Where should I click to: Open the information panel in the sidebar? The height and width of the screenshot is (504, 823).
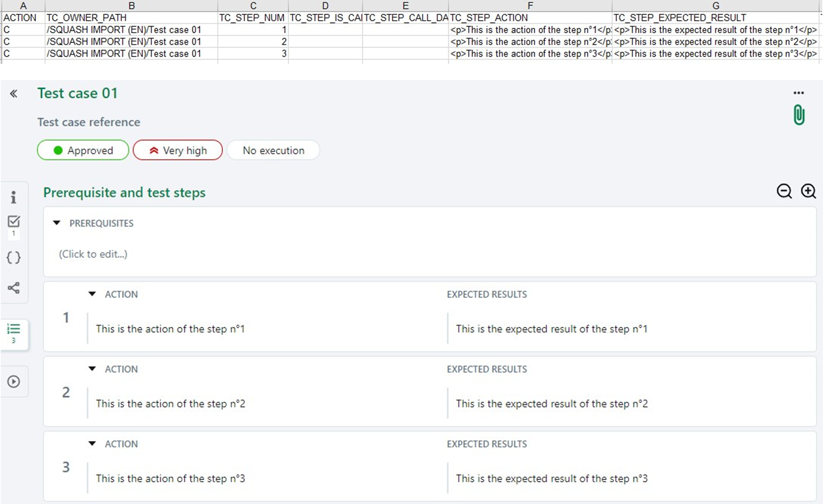(x=14, y=197)
